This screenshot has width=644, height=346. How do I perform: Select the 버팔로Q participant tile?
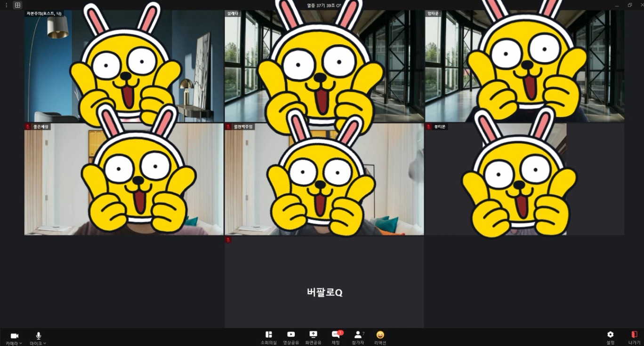coord(324,282)
